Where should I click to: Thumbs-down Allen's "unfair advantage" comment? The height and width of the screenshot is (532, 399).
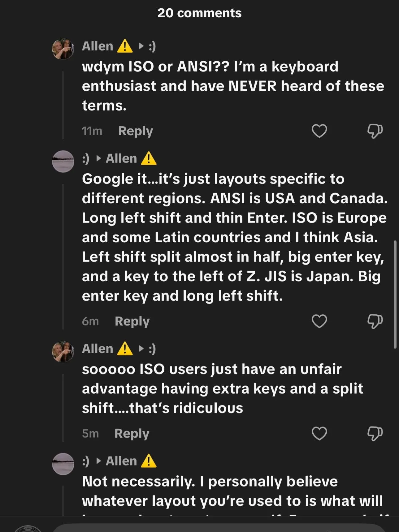375,433
